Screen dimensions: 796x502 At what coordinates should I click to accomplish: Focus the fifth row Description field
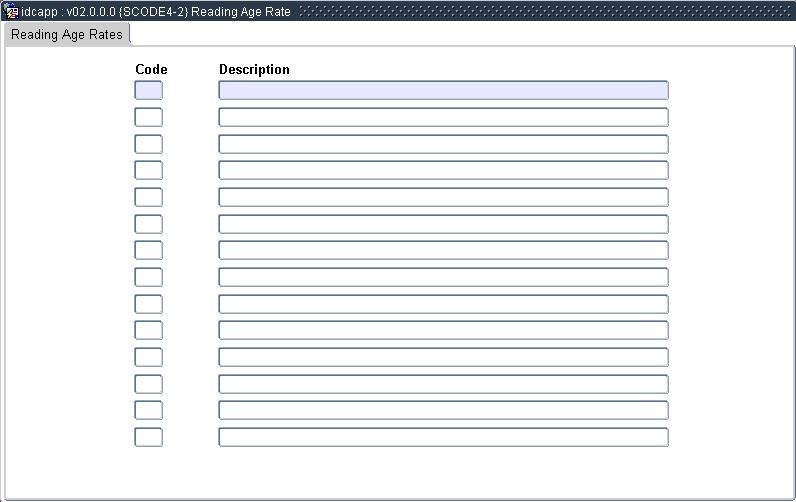click(443, 197)
